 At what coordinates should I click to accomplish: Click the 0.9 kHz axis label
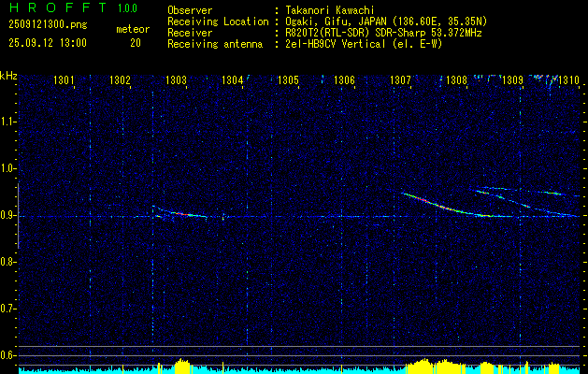pos(7,215)
